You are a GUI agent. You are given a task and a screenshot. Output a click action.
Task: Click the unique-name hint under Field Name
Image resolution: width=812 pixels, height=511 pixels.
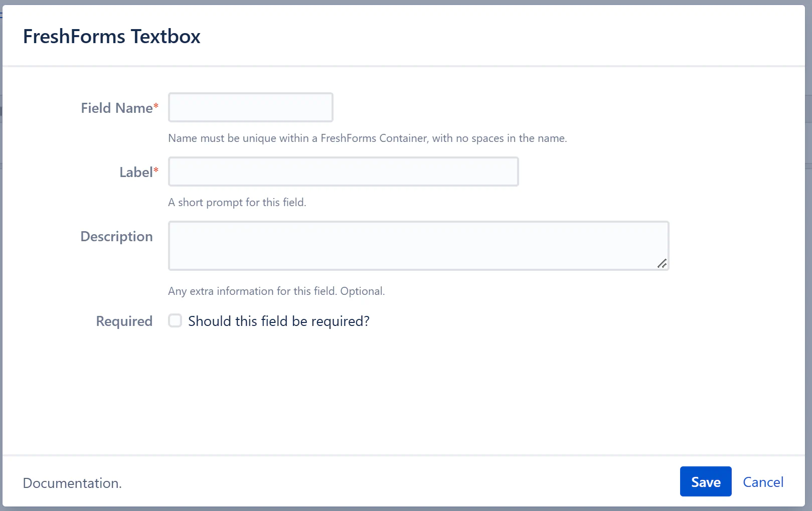click(367, 138)
